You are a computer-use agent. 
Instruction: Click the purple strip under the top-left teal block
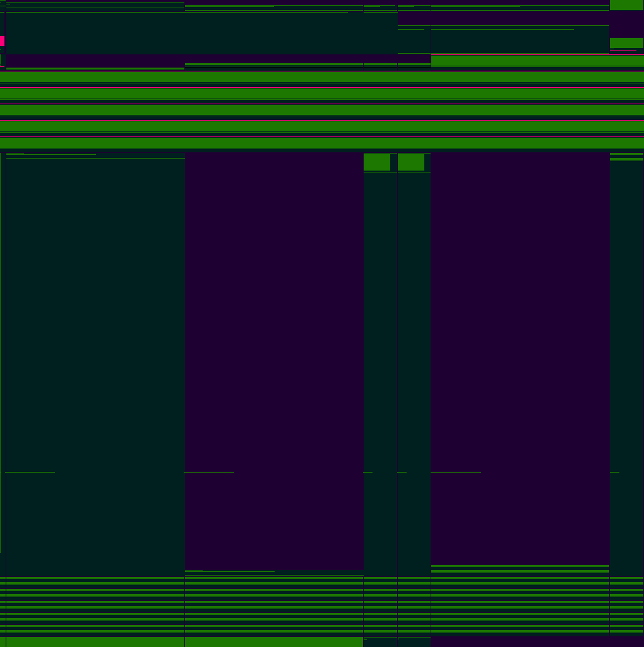pos(95,60)
